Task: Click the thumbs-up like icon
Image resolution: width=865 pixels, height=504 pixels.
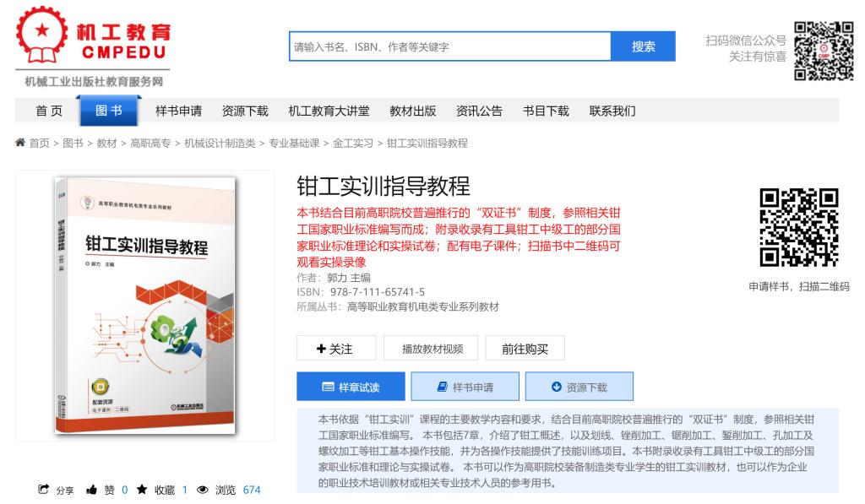Action: (x=91, y=489)
